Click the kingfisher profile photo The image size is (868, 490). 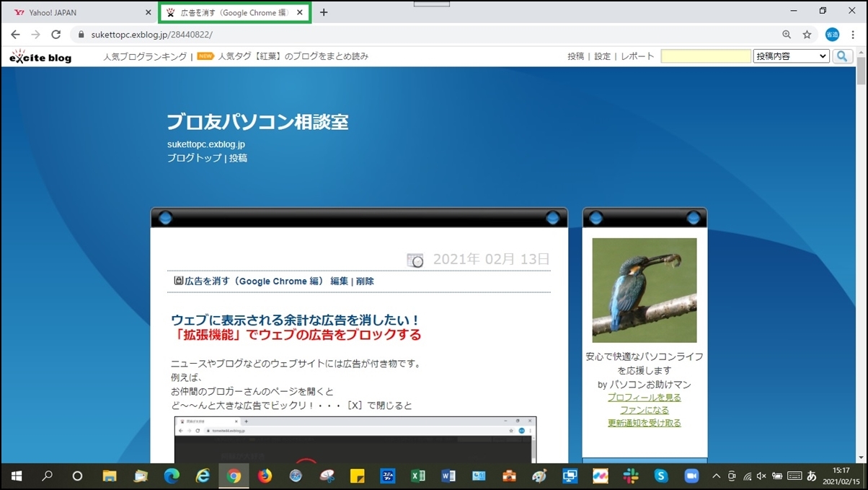[645, 290]
